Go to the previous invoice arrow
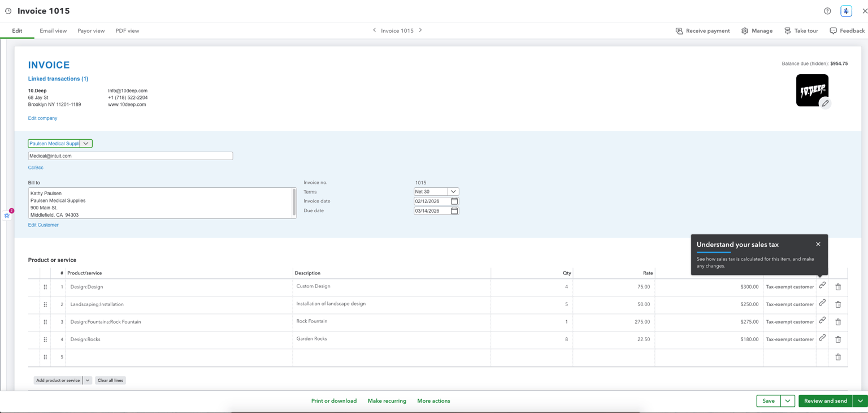The height and width of the screenshot is (413, 868). [x=374, y=31]
